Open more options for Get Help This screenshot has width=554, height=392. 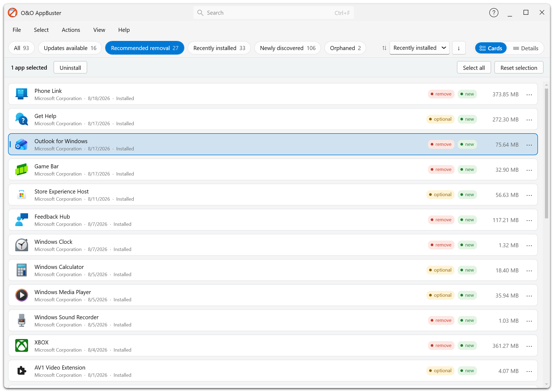[529, 120]
